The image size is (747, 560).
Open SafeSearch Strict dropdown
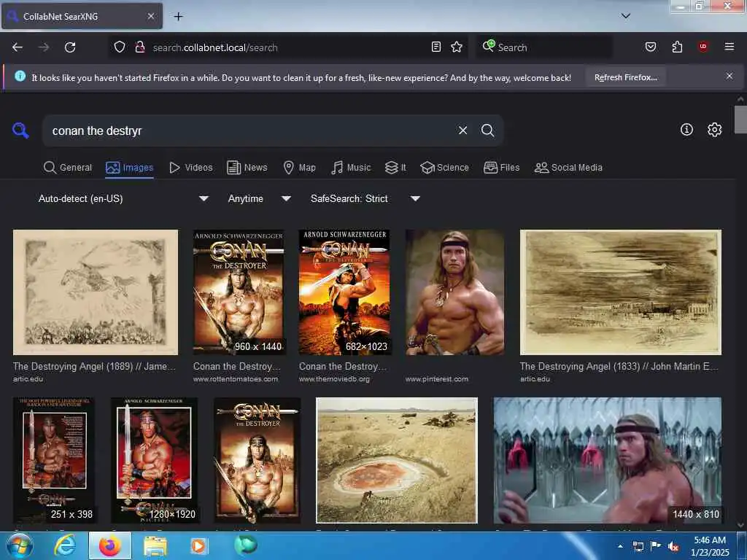pos(365,198)
